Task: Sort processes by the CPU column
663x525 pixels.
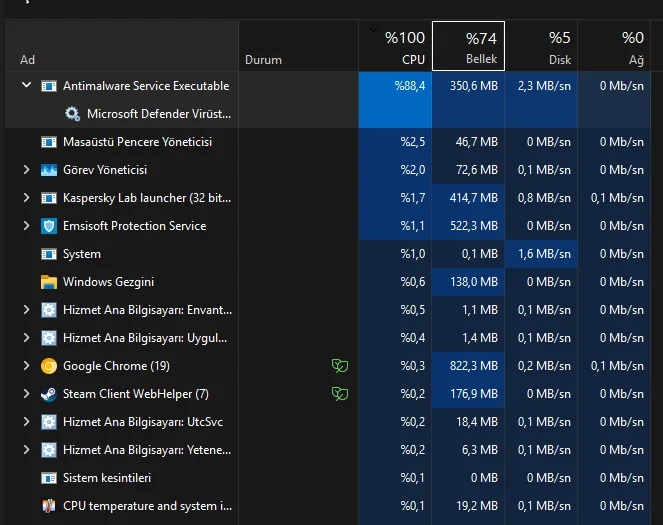Action: click(395, 48)
